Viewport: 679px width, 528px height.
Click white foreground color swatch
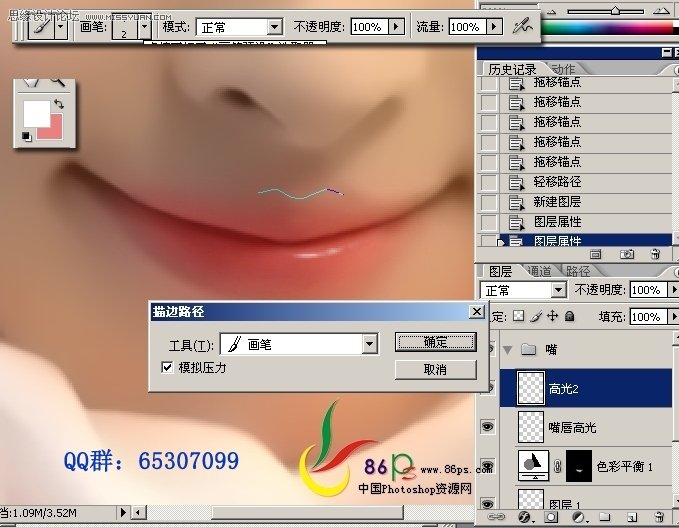pos(36,113)
